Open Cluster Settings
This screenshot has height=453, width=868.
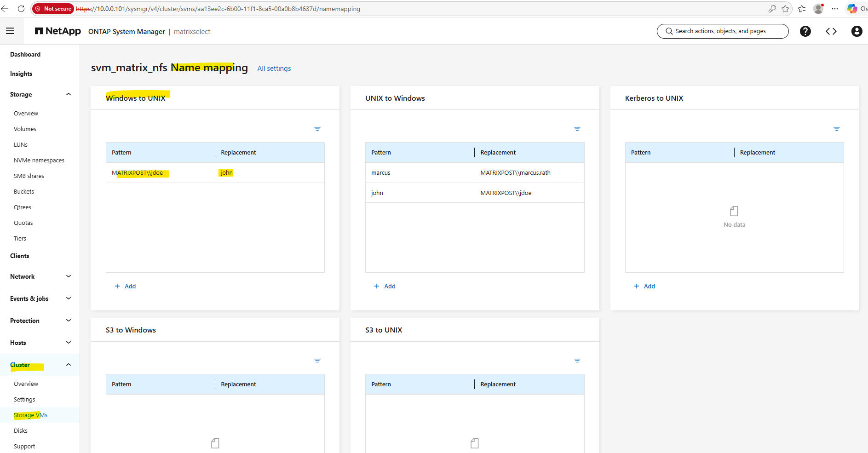(x=24, y=400)
